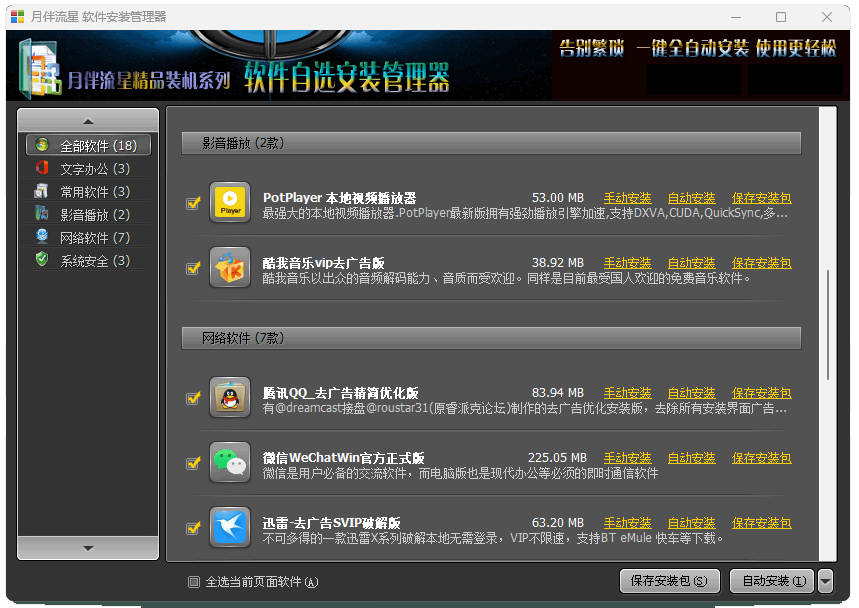This screenshot has width=859, height=608.
Task: Minimize the window
Action: click(x=736, y=17)
